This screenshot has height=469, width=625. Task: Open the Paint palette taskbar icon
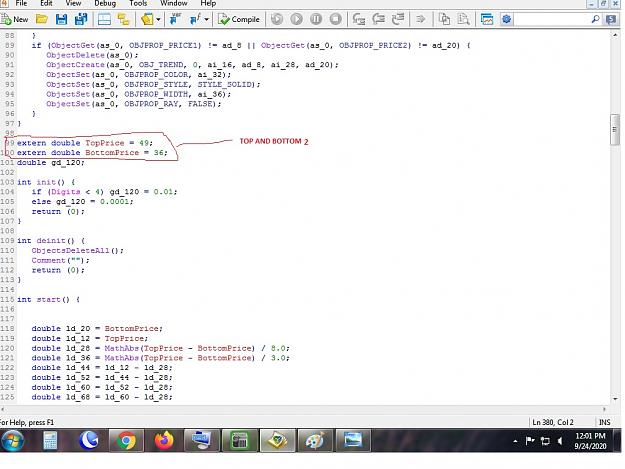click(x=315, y=441)
